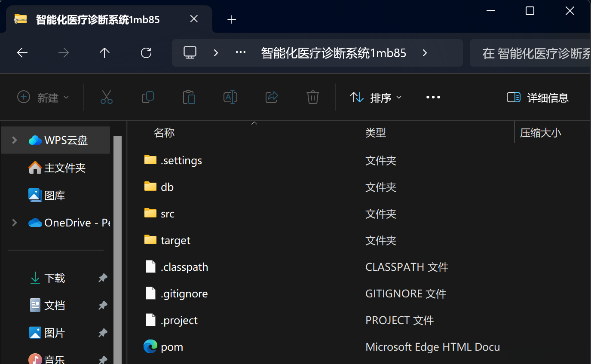
Task: Expand the WPS云盘 tree node
Action: pyautogui.click(x=15, y=140)
